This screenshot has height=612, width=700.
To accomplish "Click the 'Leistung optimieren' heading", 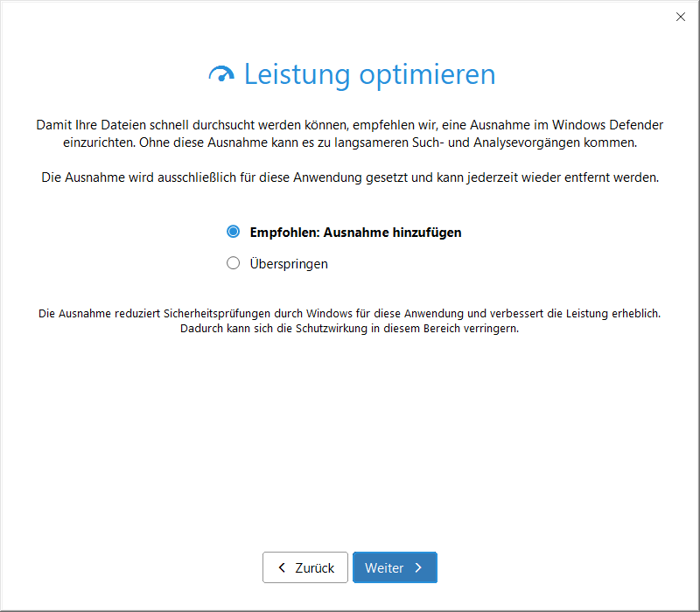I will 369,74.
